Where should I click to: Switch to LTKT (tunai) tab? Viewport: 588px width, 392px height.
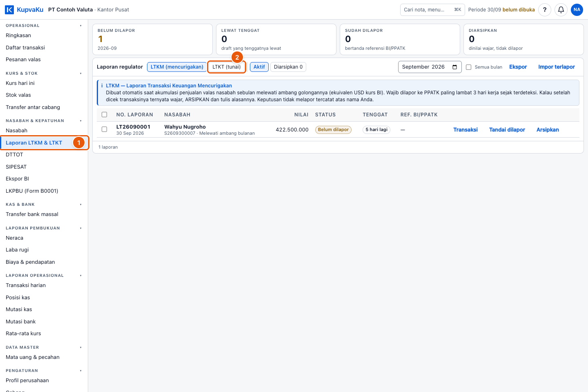(227, 67)
